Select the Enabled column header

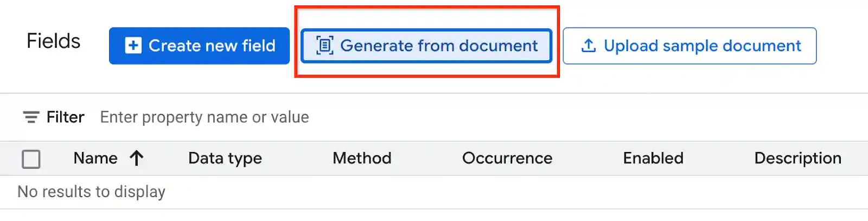point(653,159)
